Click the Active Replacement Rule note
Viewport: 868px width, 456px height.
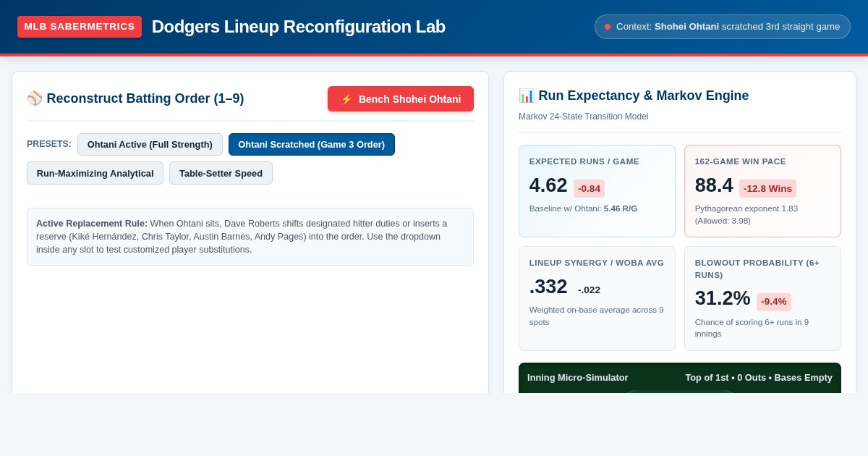[x=250, y=237]
